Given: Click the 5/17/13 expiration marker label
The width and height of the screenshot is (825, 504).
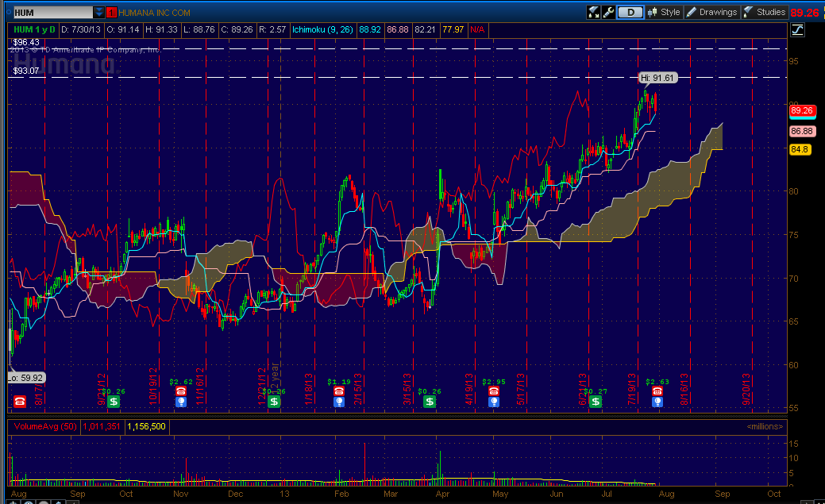Looking at the screenshot, I should (x=521, y=389).
